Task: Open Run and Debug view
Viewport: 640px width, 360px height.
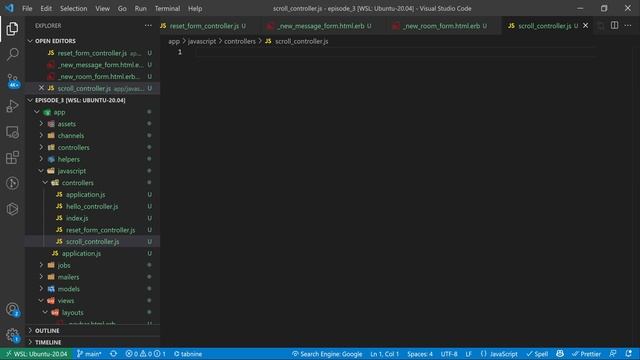Action: (x=12, y=106)
